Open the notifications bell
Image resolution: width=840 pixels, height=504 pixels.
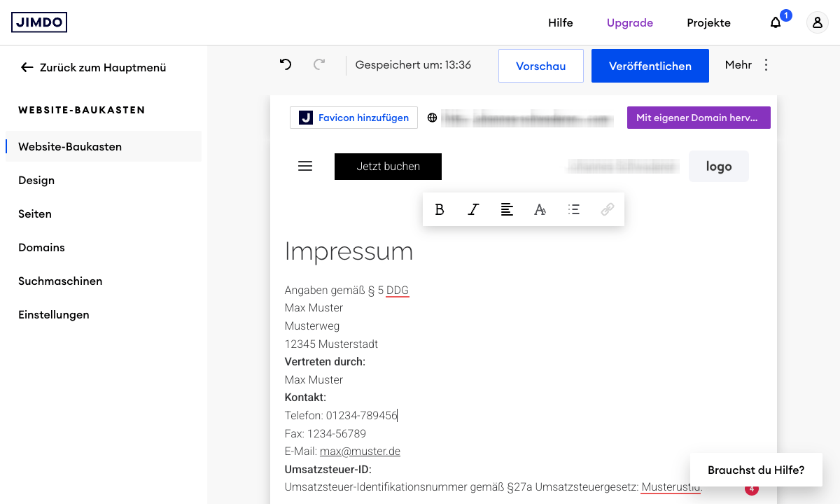(776, 22)
